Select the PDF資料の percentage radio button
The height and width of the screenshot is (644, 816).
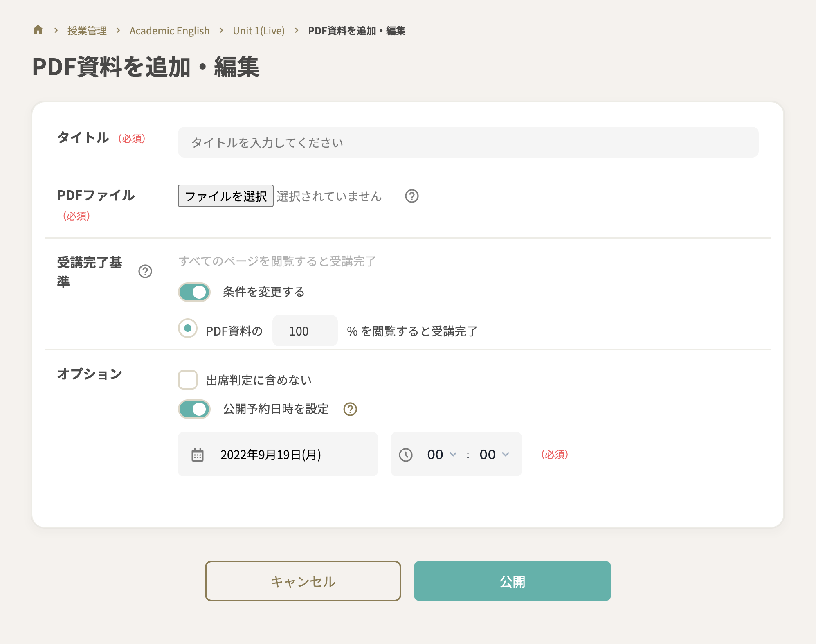point(188,329)
